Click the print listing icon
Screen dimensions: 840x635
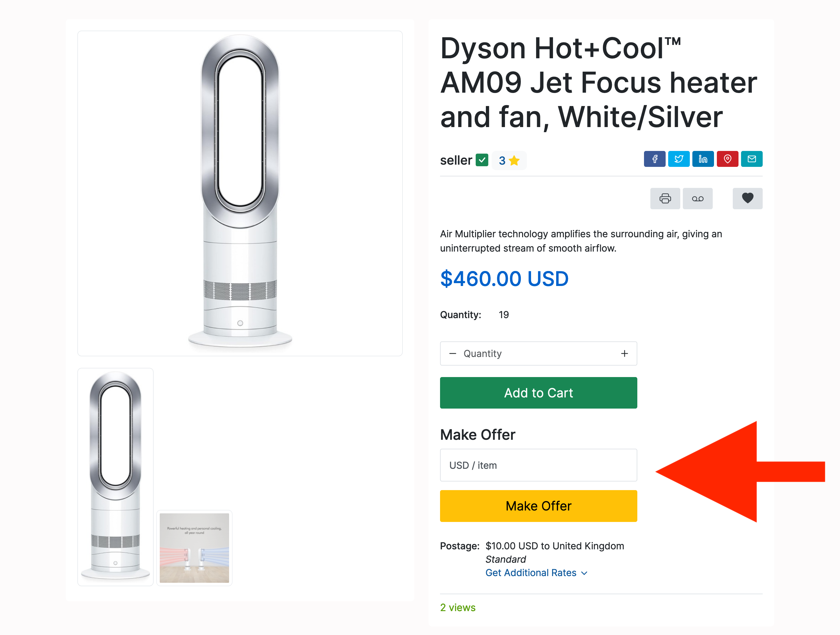665,198
